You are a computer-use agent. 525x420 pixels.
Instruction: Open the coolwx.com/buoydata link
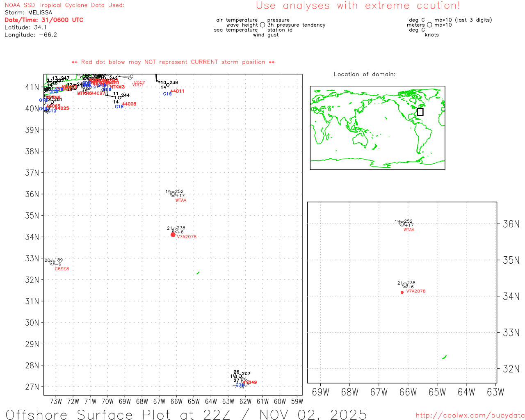coord(470,415)
